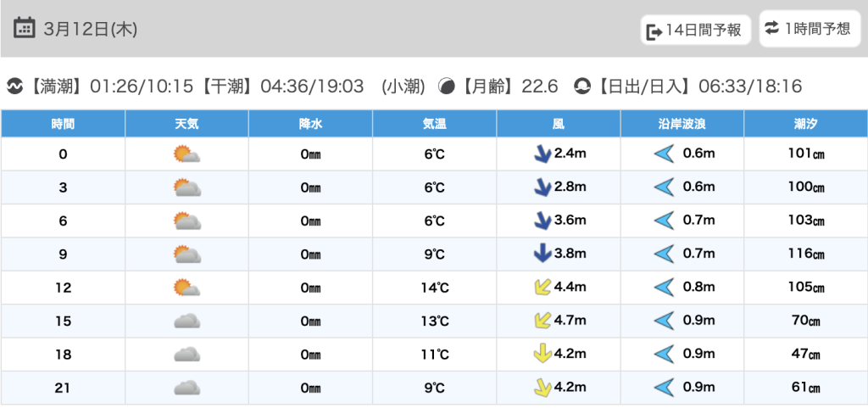This screenshot has width=868, height=408.
Task: Open the 14日間予報 forecast button
Action: point(694,31)
